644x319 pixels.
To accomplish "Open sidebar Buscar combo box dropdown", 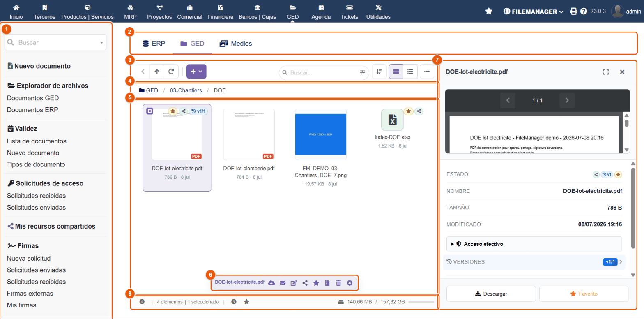I will [x=55, y=42].
